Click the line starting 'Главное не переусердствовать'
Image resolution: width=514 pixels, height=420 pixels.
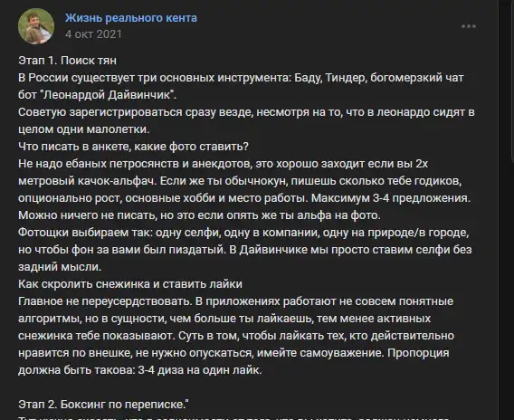tap(235, 301)
